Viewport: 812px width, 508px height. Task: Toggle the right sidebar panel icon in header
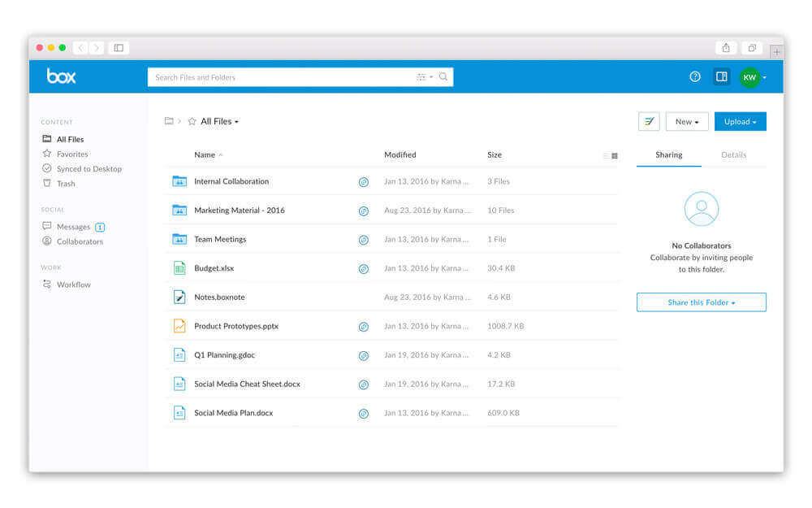721,76
